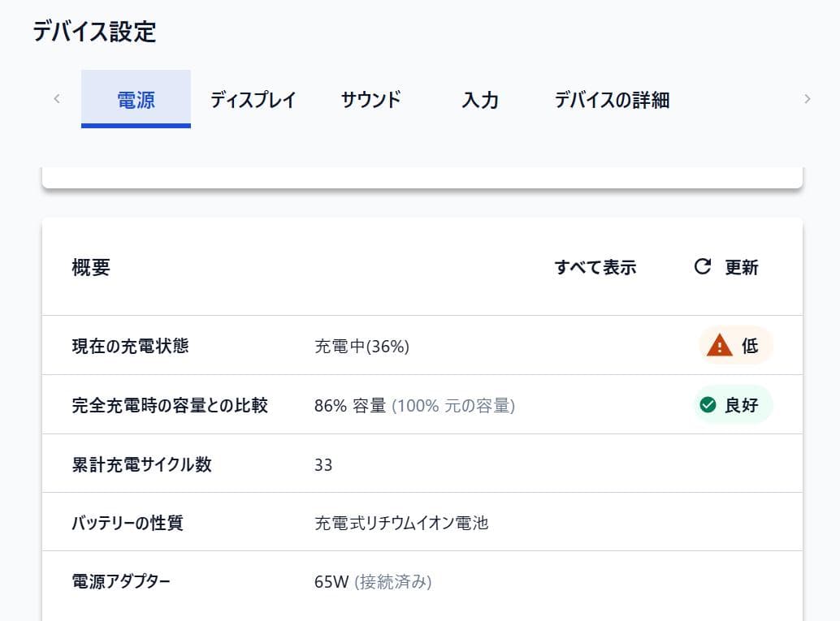Switch to the ディスプレイ tab
Viewport: 840px width, 621px height.
[253, 100]
